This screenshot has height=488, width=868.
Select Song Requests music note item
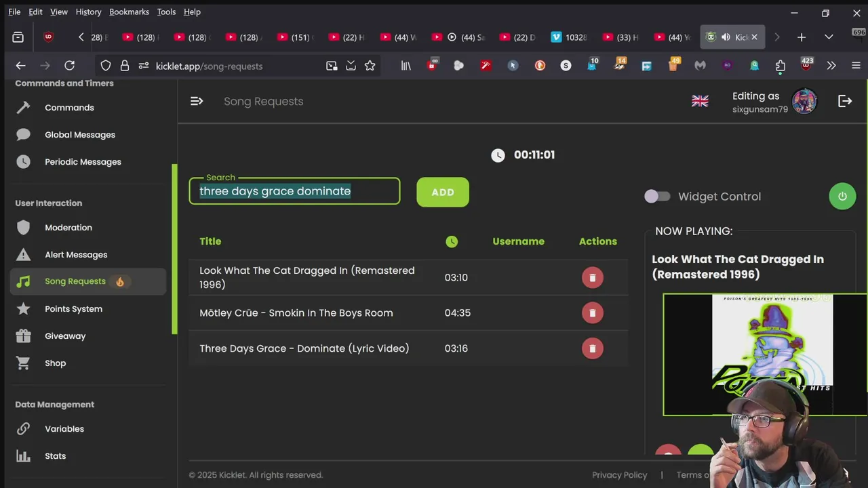pyautogui.click(x=88, y=281)
